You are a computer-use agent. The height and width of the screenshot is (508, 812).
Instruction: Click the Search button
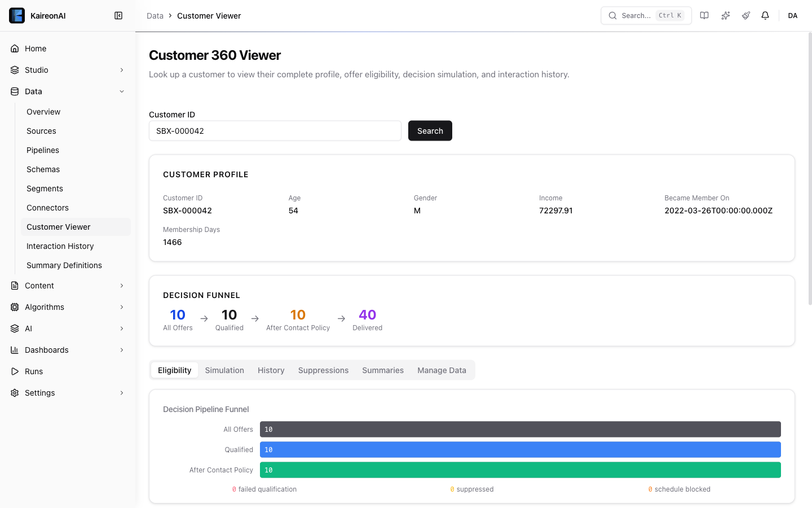pyautogui.click(x=430, y=130)
